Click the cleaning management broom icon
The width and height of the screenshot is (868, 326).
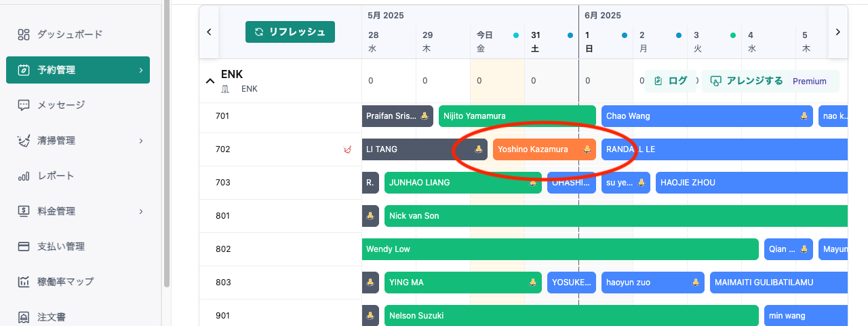coord(24,141)
